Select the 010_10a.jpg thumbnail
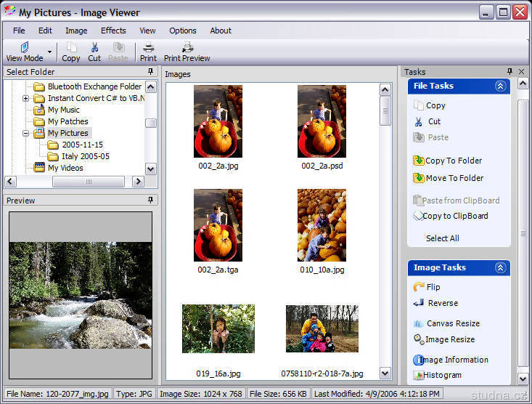Screen dimensions: 532x404 (x=322, y=225)
